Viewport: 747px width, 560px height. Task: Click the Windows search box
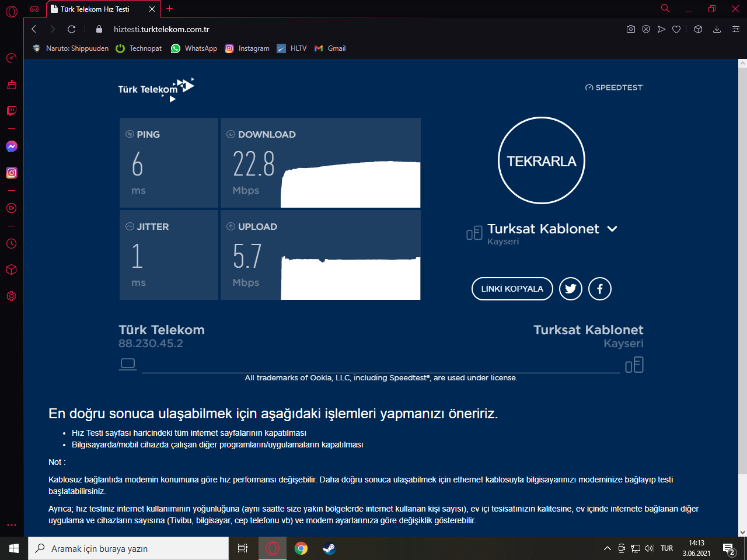128,548
